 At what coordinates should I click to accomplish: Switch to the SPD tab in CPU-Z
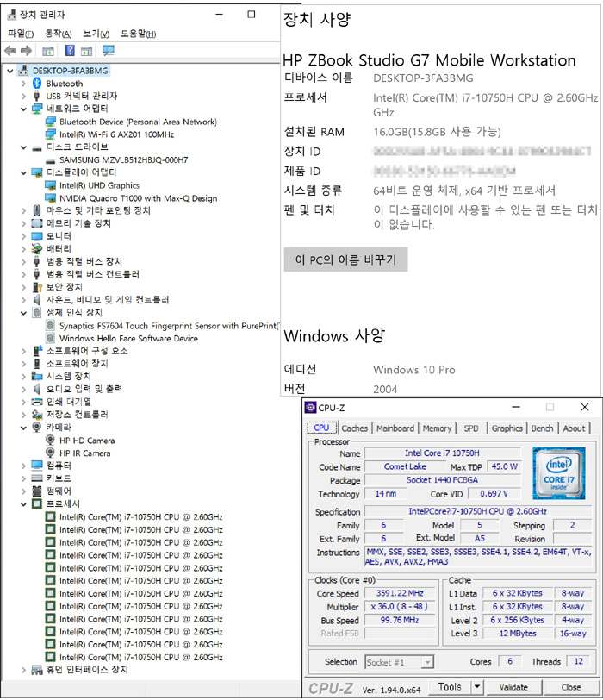click(x=471, y=428)
